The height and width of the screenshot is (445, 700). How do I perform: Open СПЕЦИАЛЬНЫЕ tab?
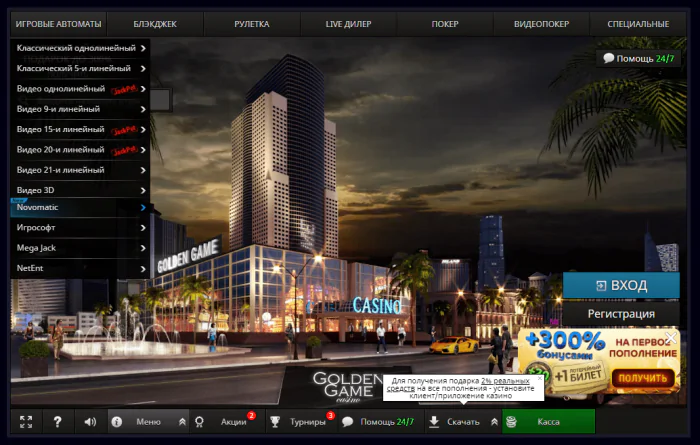(x=638, y=24)
